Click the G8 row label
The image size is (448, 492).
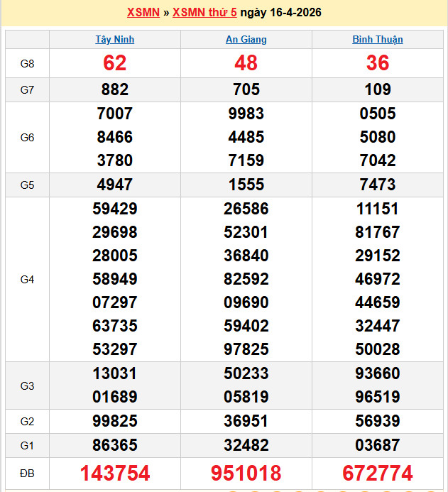pyautogui.click(x=27, y=64)
